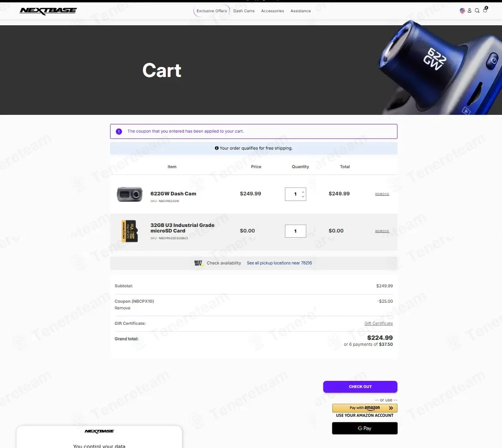This screenshot has height=448, width=502.
Task: Open the Gift Certificate link
Action: tap(378, 323)
